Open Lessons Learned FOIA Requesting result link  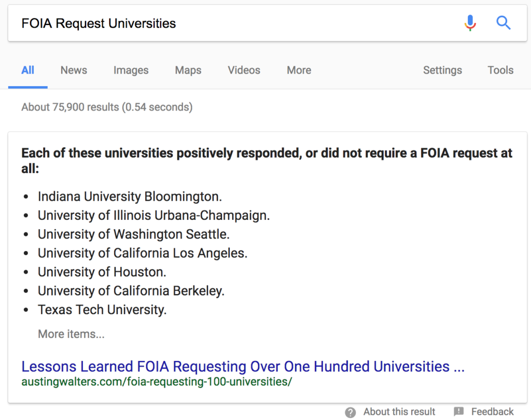[243, 367]
